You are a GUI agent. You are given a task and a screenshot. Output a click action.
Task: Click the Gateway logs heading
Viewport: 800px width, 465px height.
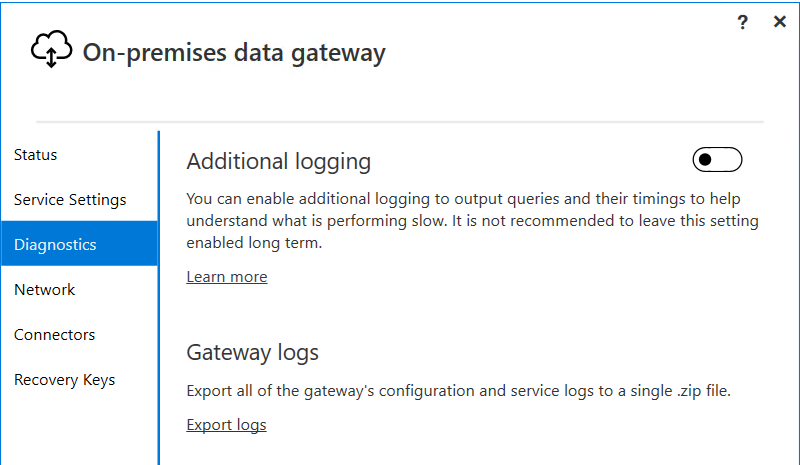click(253, 353)
